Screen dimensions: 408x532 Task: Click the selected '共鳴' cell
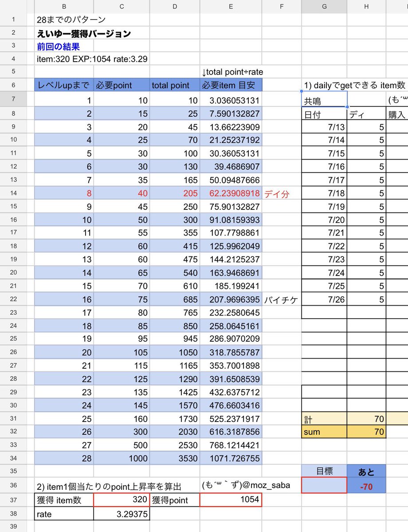324,99
